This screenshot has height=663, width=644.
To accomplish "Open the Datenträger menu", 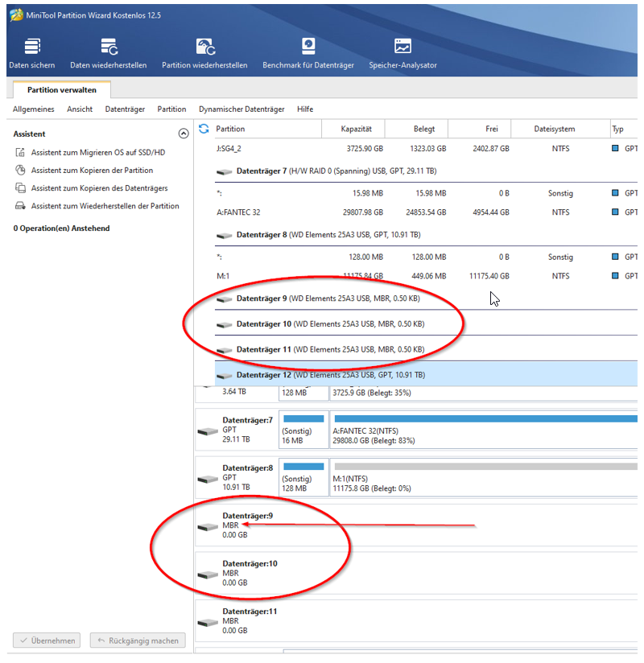I will pos(125,109).
